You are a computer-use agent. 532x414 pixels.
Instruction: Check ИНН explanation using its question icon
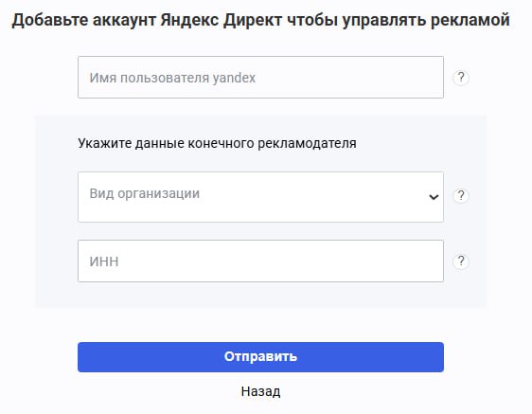tap(461, 261)
